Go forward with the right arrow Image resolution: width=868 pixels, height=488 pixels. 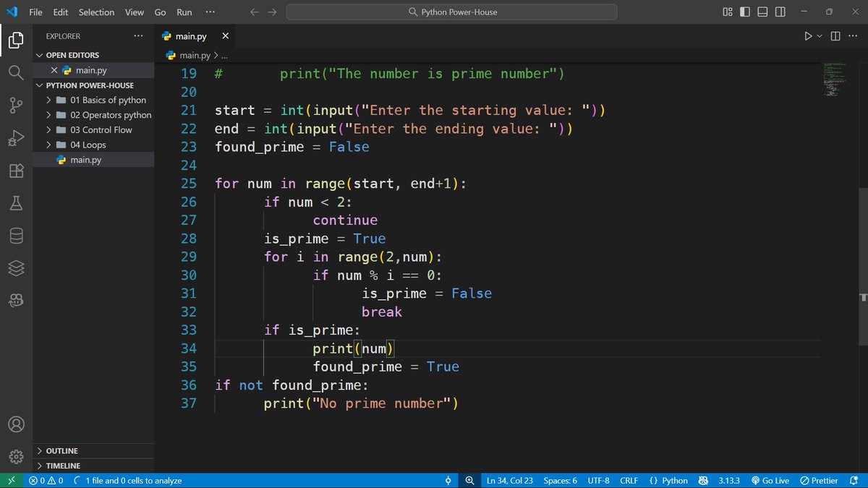[272, 12]
